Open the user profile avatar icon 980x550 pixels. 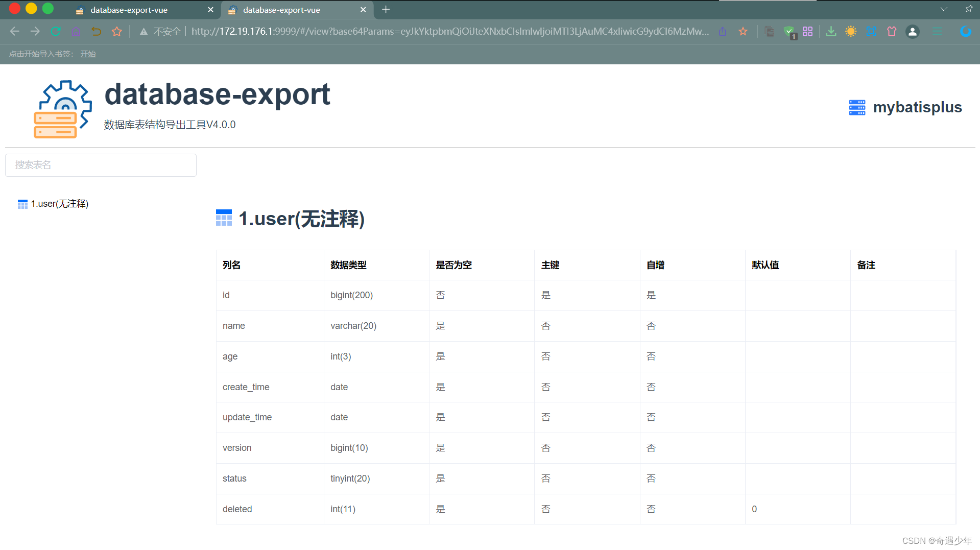click(913, 32)
